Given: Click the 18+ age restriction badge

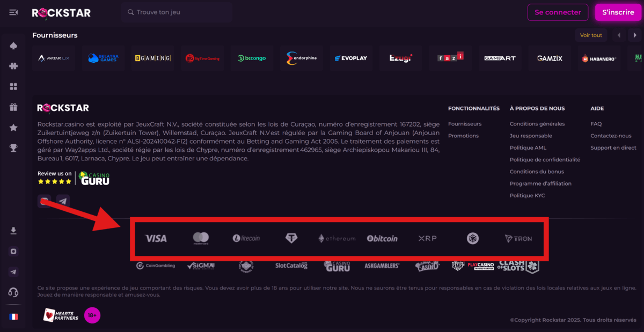Looking at the screenshot, I should [x=92, y=315].
